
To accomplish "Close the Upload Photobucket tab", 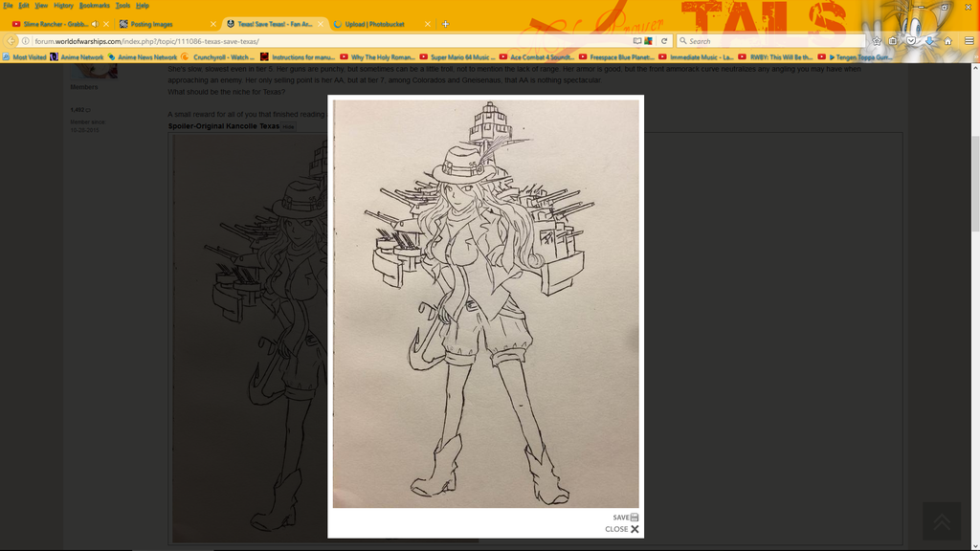I will point(428,24).
